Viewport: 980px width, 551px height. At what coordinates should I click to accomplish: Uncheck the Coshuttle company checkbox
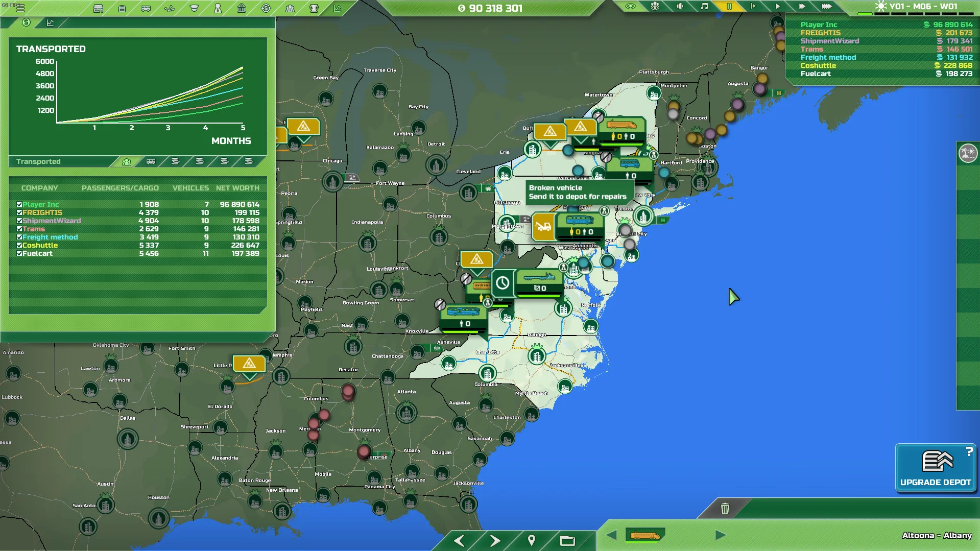click(19, 246)
